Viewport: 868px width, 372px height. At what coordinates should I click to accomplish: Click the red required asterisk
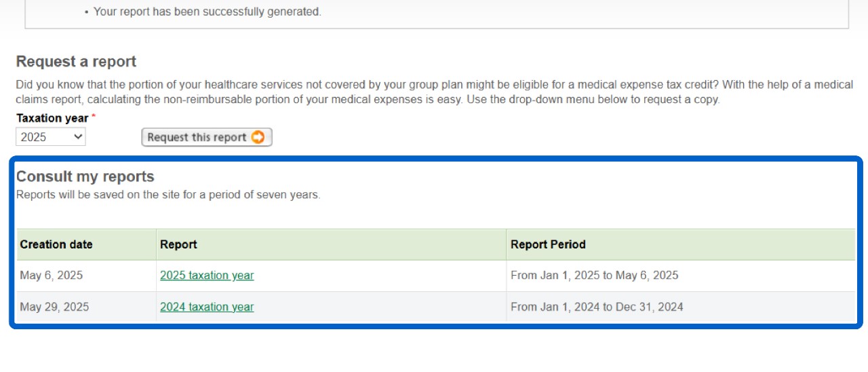click(94, 117)
